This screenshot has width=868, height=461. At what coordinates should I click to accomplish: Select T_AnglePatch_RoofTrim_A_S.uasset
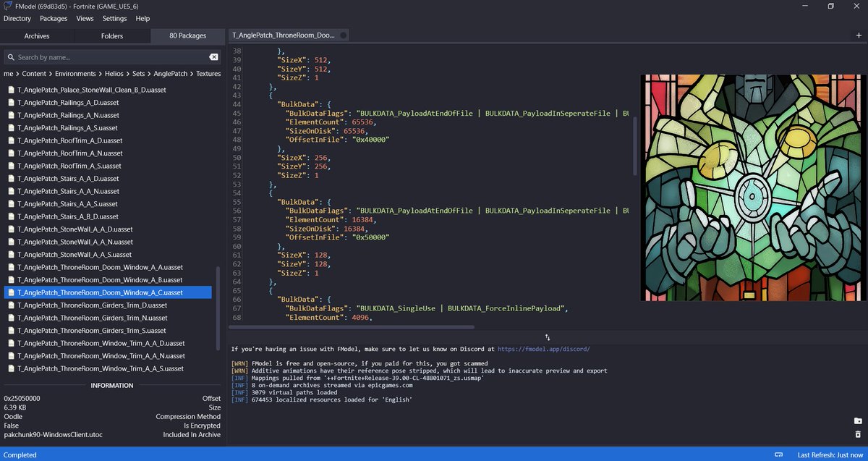point(109,166)
